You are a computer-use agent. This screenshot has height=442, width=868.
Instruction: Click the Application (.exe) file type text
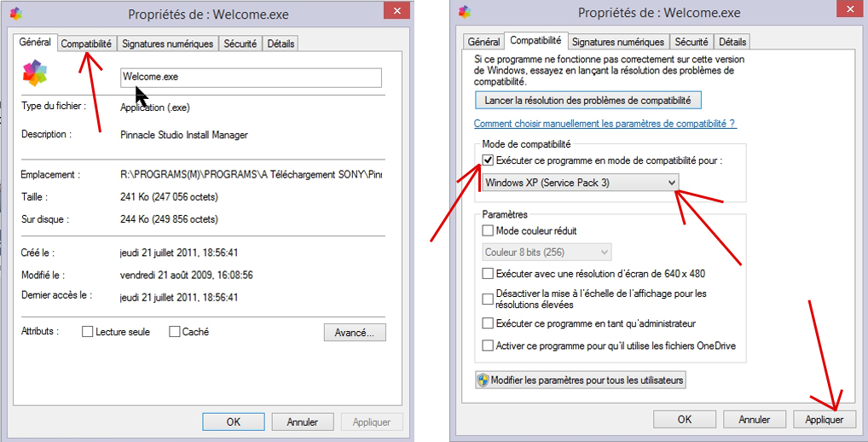[x=155, y=108]
